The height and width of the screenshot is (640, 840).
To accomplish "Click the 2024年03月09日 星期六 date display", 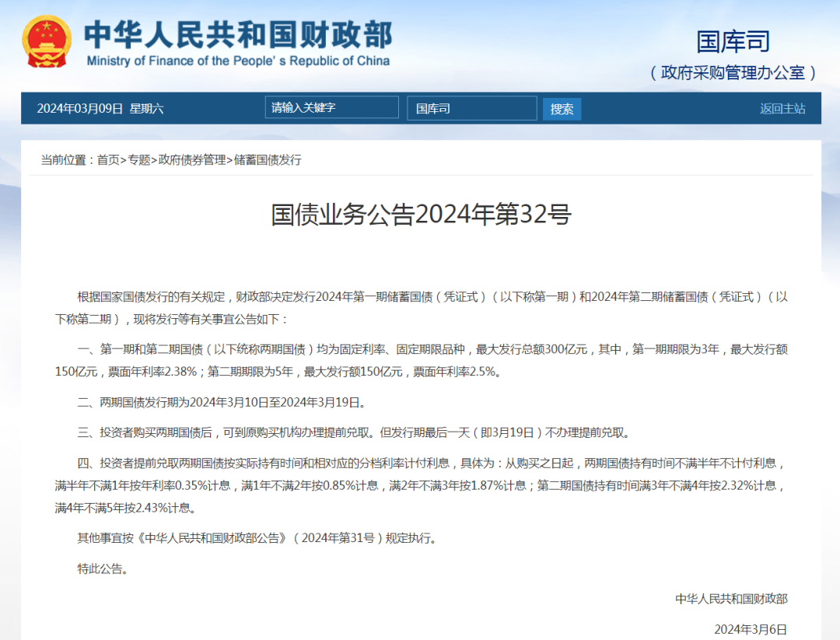I will point(100,109).
